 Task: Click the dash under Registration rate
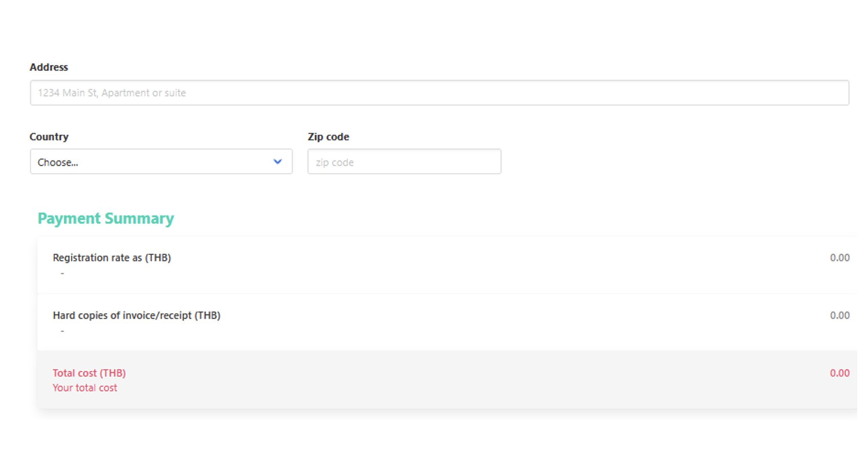(62, 273)
